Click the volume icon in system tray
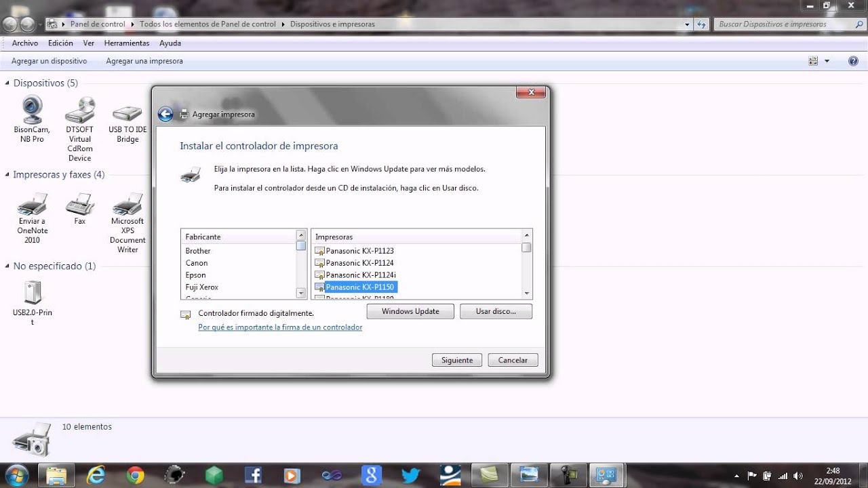 tap(798, 476)
